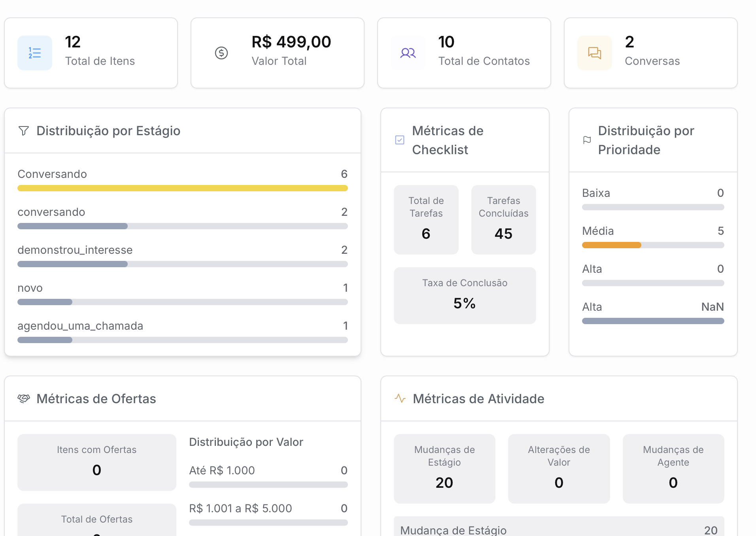Click the demonstrou_interesse stage label

pos(75,249)
